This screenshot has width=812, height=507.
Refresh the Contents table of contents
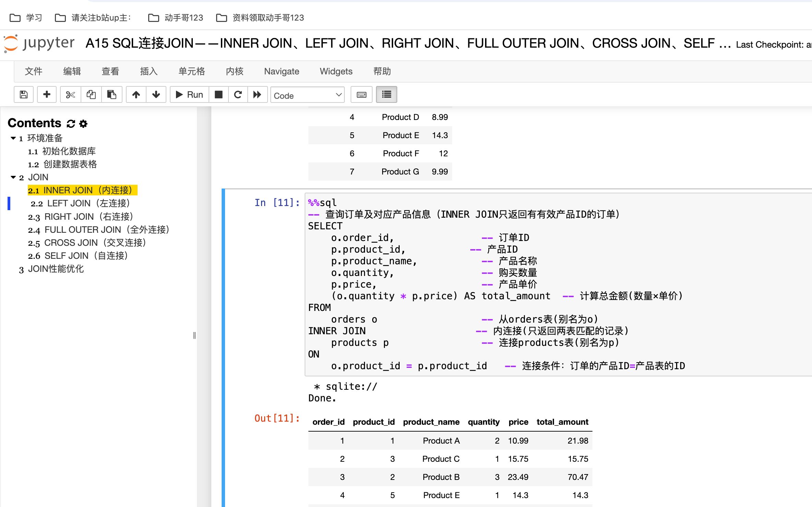[71, 124]
